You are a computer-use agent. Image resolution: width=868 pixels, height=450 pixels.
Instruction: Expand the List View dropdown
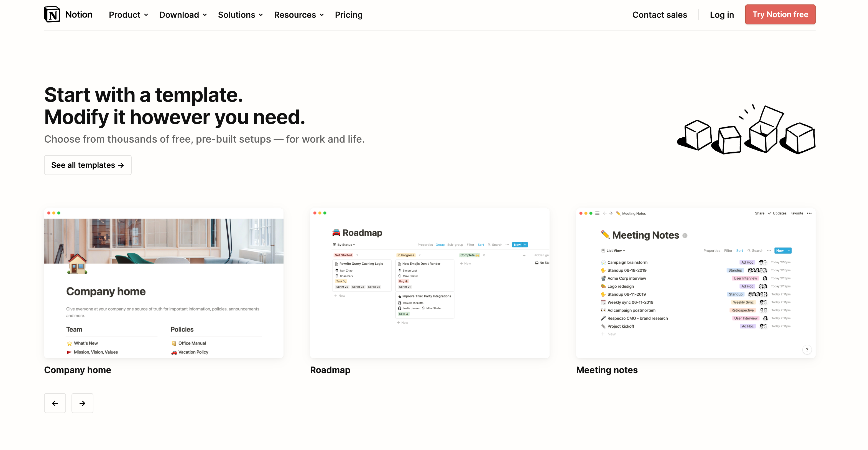pyautogui.click(x=613, y=250)
